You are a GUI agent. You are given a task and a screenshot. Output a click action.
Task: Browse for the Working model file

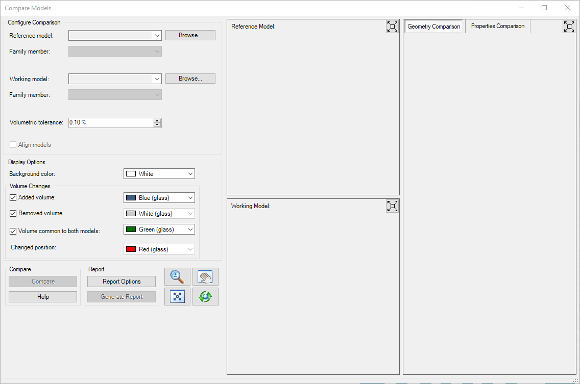190,78
